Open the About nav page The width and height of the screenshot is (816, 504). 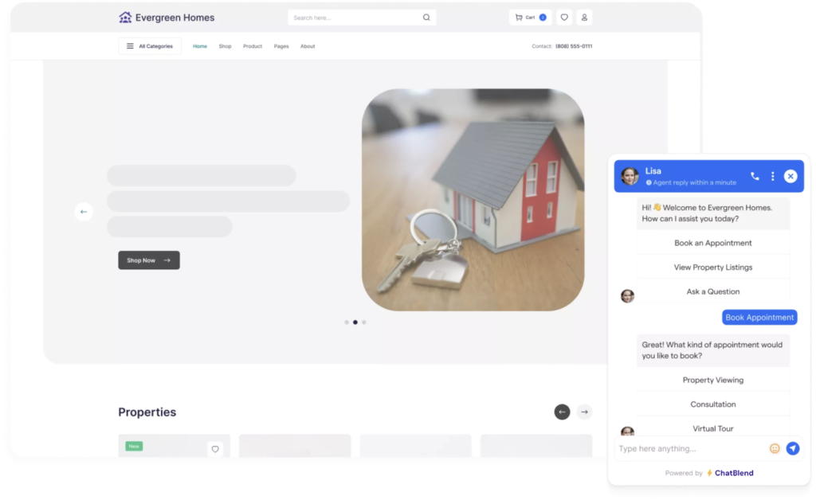(308, 46)
